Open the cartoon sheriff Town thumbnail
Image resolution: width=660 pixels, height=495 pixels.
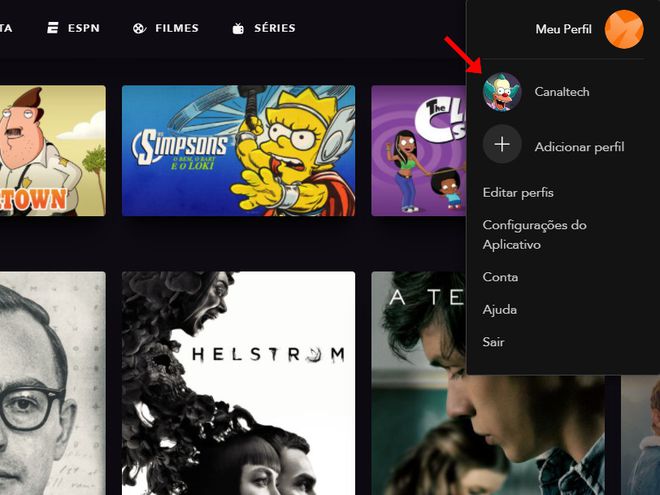[53, 151]
